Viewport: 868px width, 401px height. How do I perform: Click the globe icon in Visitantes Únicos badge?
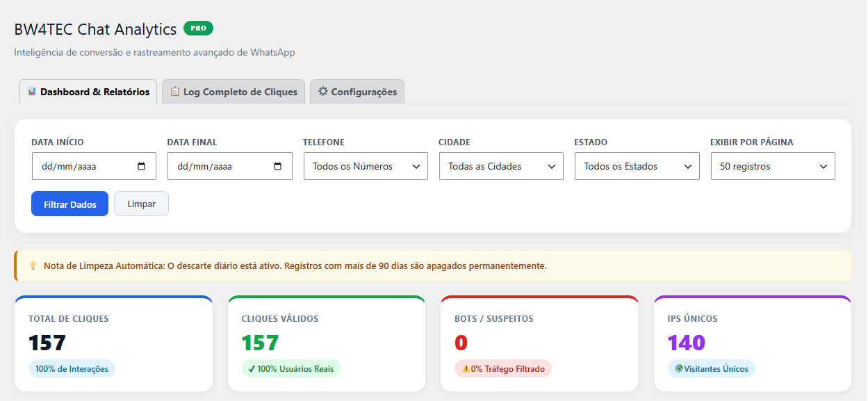679,369
